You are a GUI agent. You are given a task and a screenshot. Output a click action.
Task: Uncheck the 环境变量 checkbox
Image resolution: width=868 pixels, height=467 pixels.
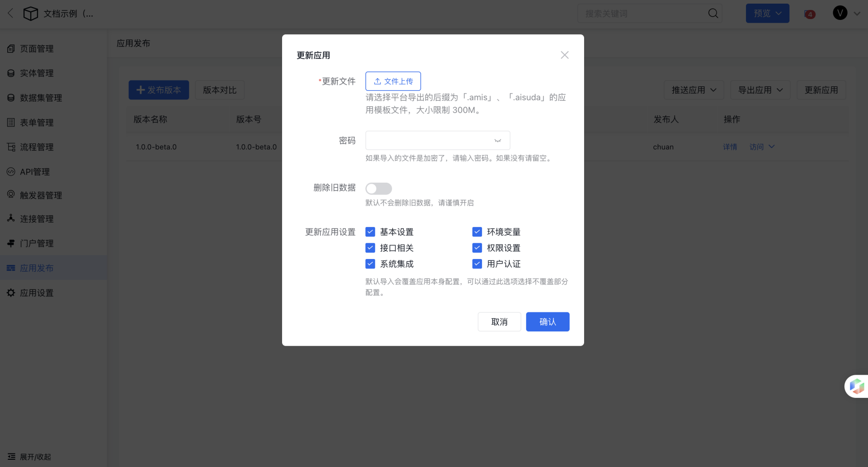(x=477, y=232)
